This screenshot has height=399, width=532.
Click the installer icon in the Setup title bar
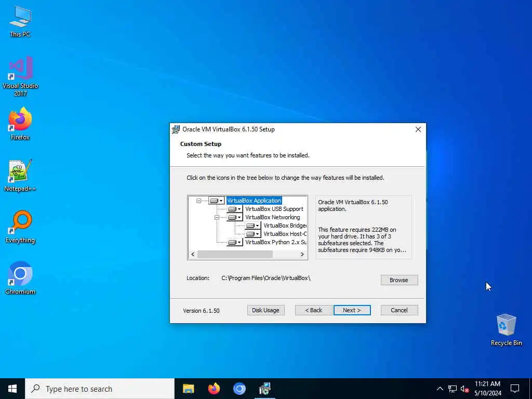tap(176, 129)
